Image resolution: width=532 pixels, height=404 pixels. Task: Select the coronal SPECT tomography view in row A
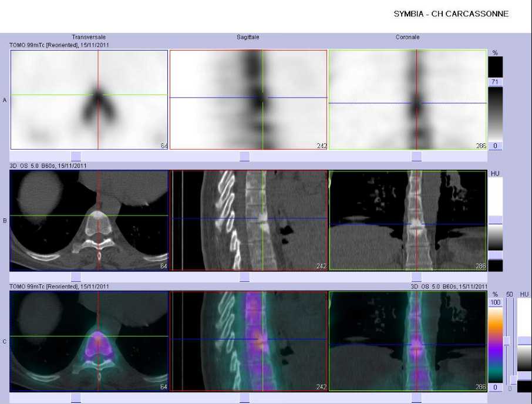point(408,100)
